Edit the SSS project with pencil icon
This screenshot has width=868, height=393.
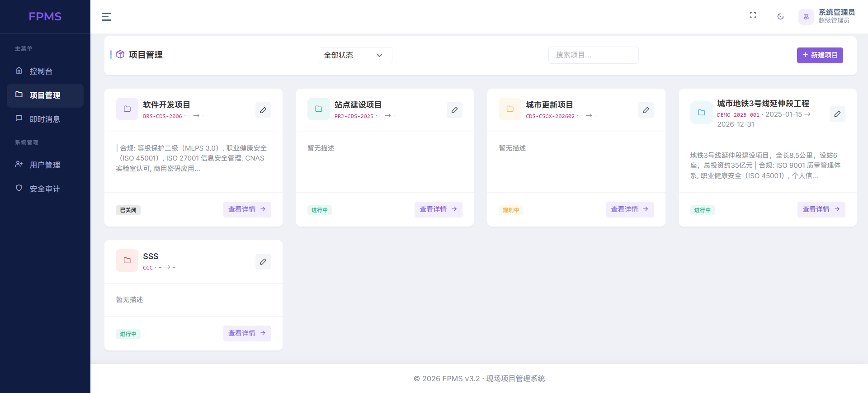click(263, 261)
